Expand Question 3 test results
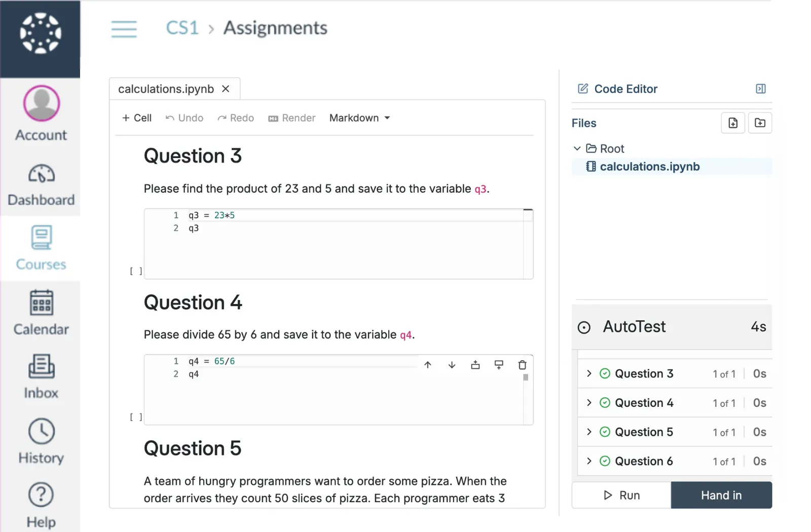This screenshot has height=532, width=811. pyautogui.click(x=589, y=373)
